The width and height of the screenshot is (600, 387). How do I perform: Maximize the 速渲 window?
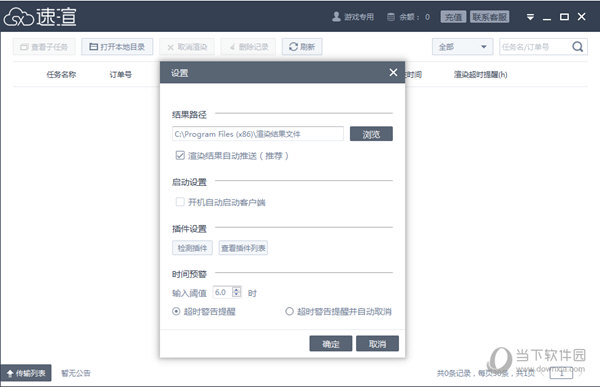pyautogui.click(x=564, y=17)
